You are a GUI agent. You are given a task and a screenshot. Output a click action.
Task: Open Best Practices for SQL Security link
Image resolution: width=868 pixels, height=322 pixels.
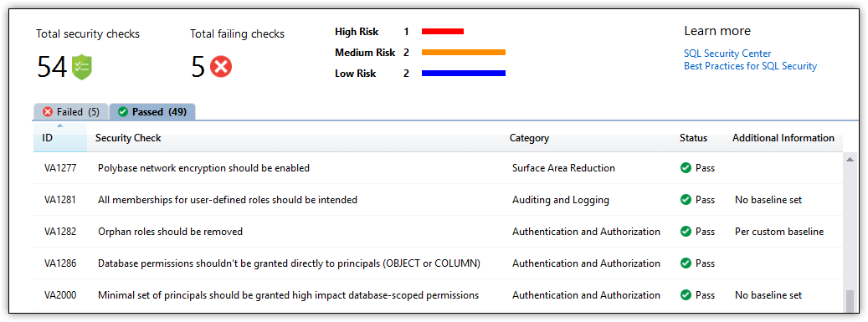(x=750, y=66)
